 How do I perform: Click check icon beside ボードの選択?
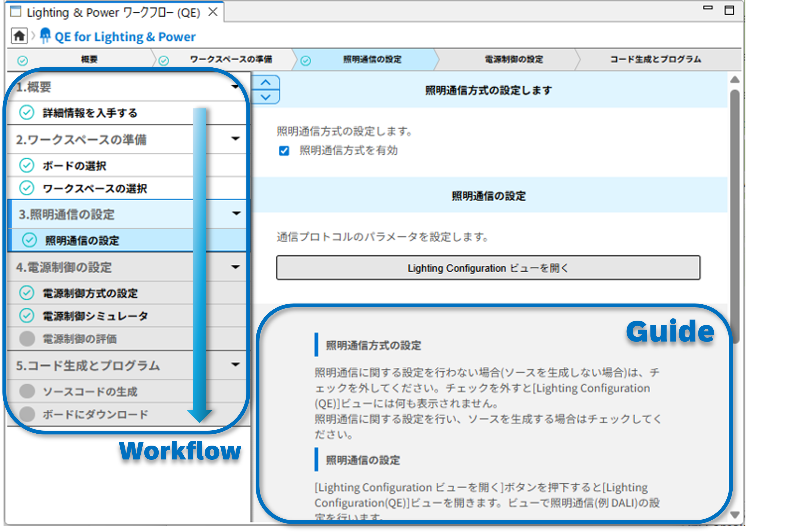(x=26, y=165)
